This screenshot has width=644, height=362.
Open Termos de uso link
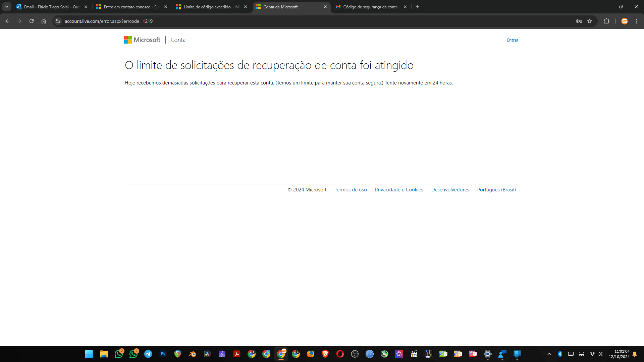[x=351, y=190]
